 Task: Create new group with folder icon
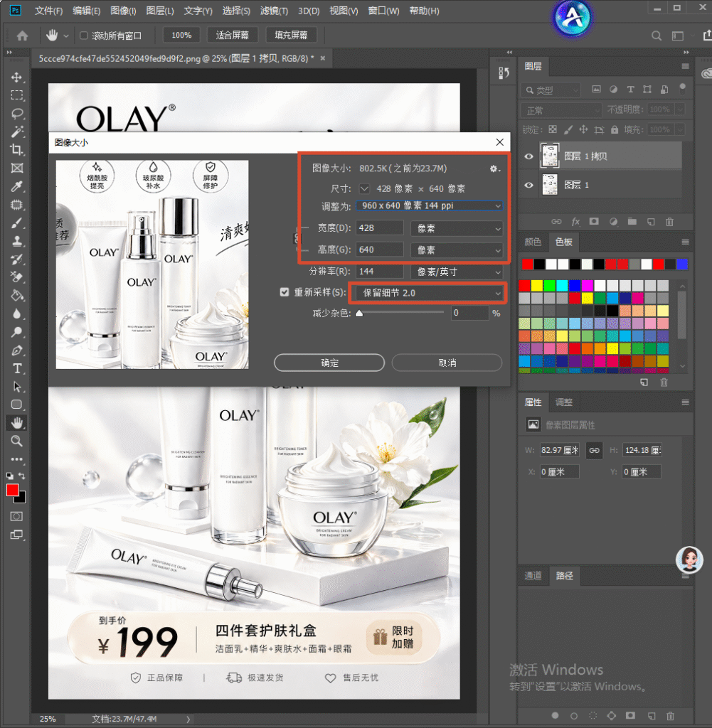632,222
